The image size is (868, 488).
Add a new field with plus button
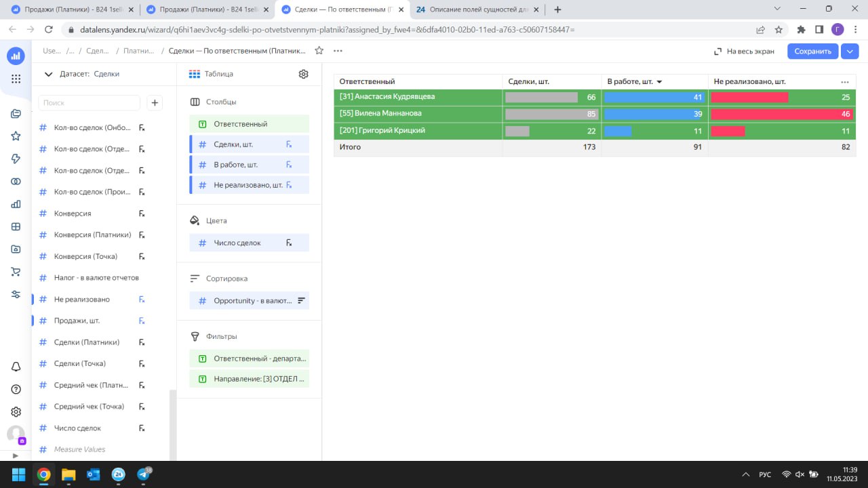click(x=155, y=102)
